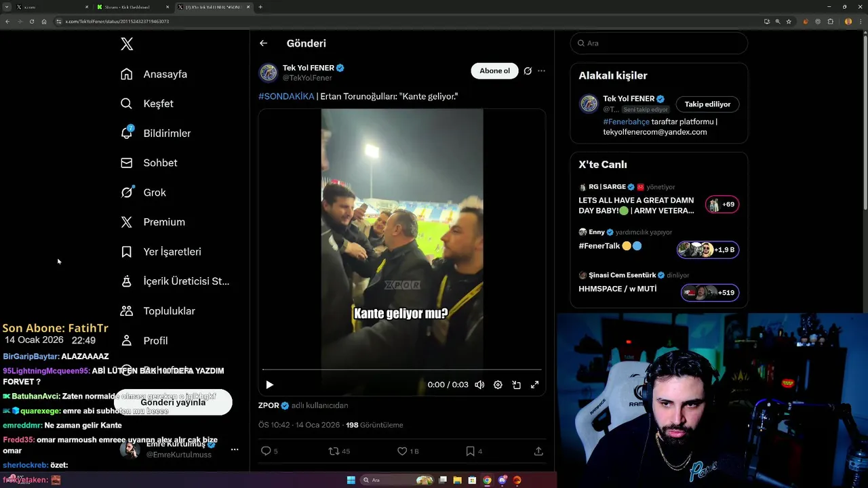Click the X logo in the sidebar
This screenshot has height=488, width=868.
(127, 44)
